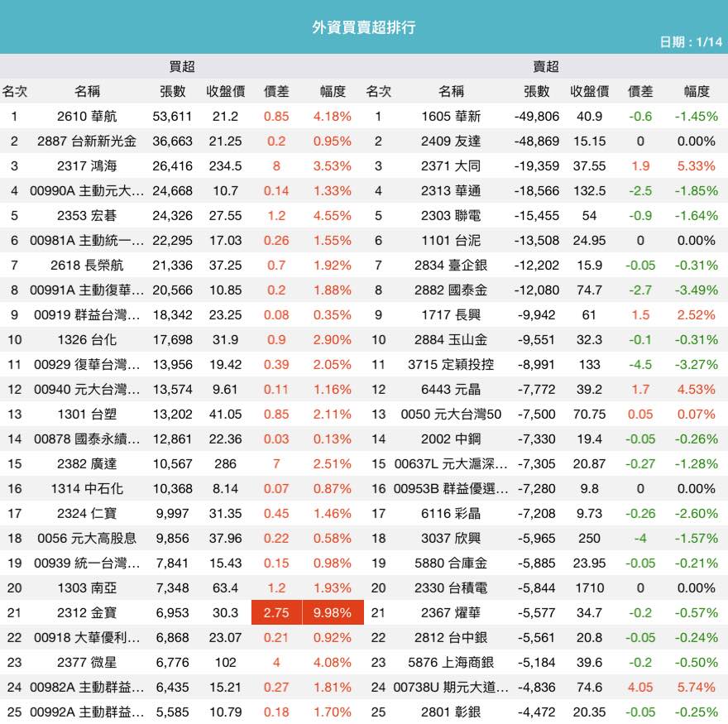728x724 pixels.
Task: Select the 1717 長興 stock name
Action: point(451,315)
